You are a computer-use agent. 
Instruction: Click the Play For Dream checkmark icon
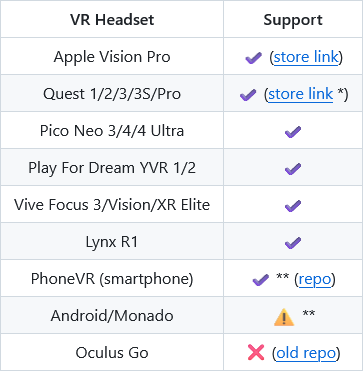(293, 169)
